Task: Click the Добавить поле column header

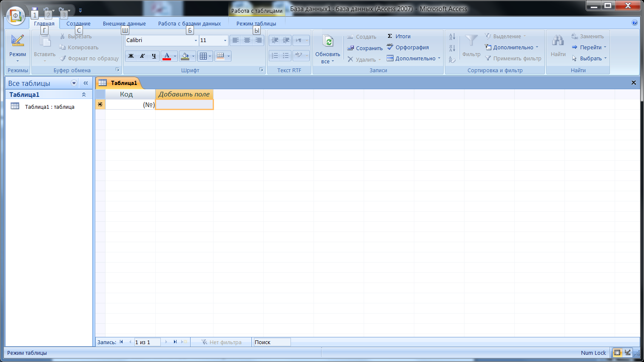Action: pos(184,94)
